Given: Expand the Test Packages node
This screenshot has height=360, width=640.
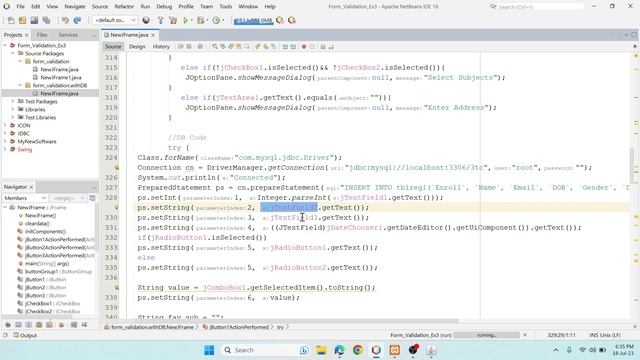Looking at the screenshot, I should coord(13,101).
